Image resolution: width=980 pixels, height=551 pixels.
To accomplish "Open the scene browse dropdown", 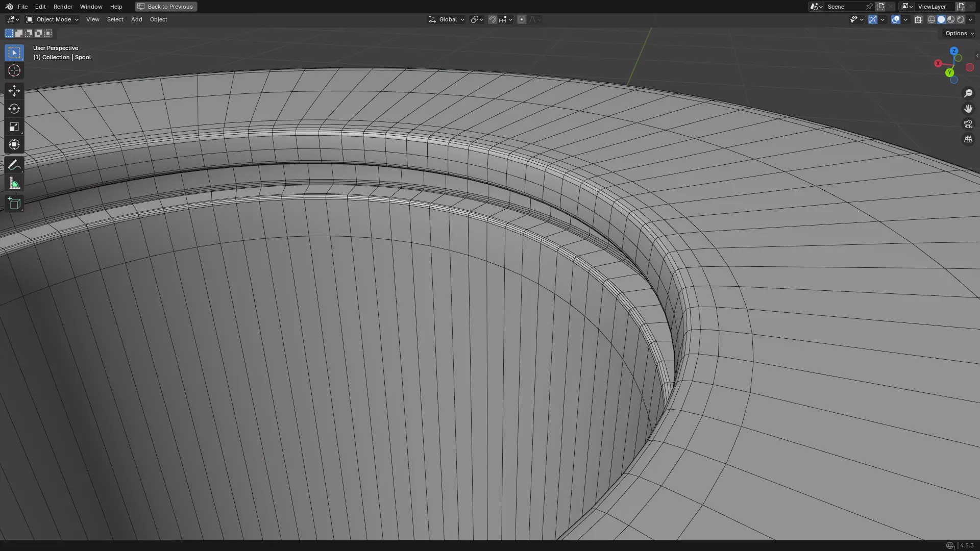I will click(x=816, y=7).
